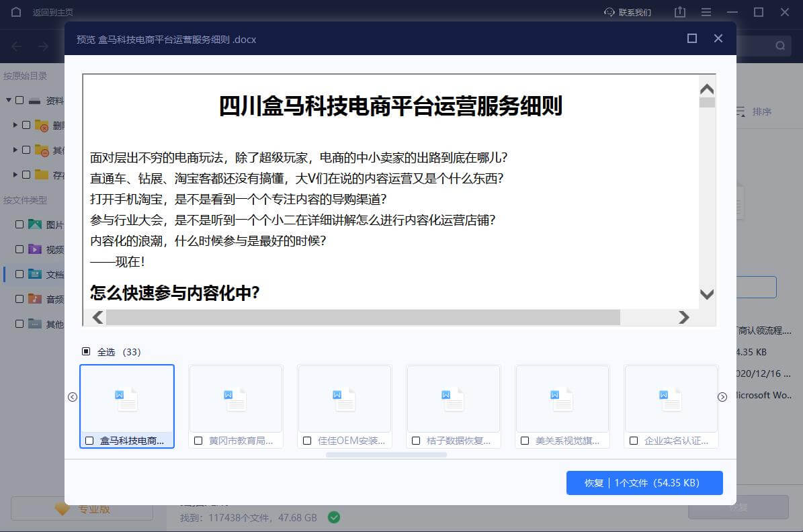Click the preview scroll-right arrow
This screenshot has width=803, height=532.
coord(683,318)
